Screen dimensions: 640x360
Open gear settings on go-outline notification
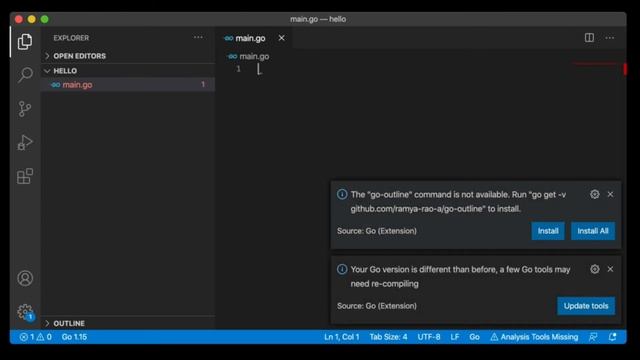[x=595, y=194]
